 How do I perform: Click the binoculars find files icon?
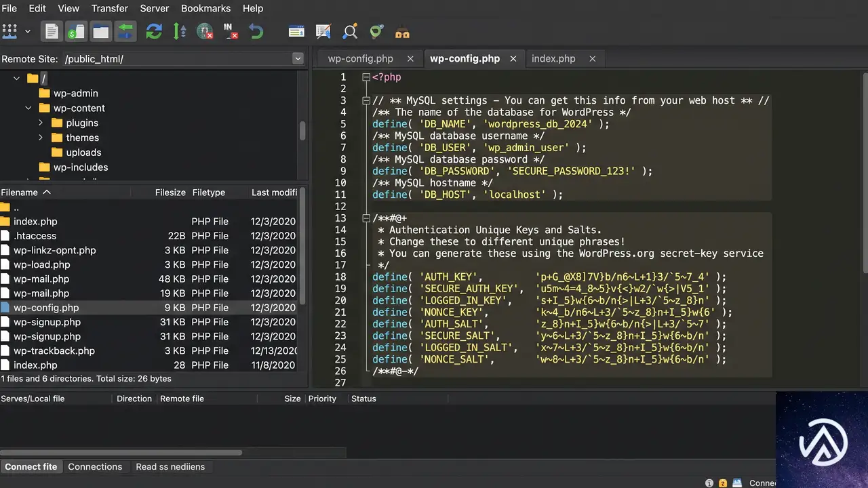point(402,32)
